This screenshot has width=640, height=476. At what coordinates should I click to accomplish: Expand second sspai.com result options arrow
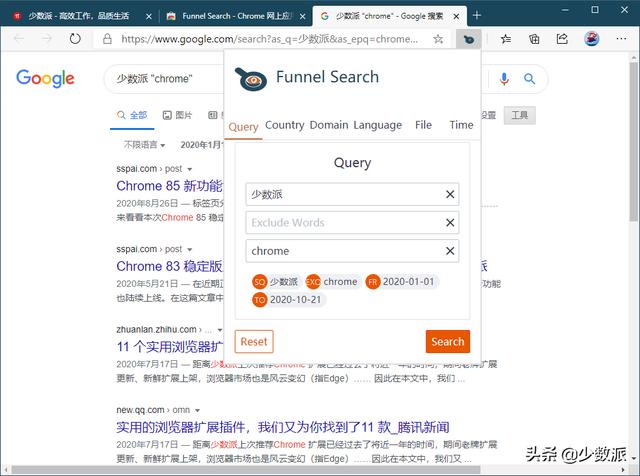[189, 249]
